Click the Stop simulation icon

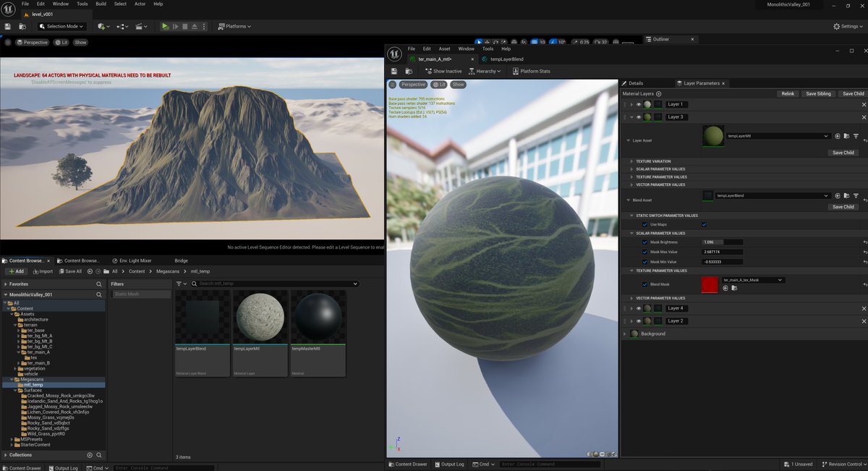tap(185, 27)
